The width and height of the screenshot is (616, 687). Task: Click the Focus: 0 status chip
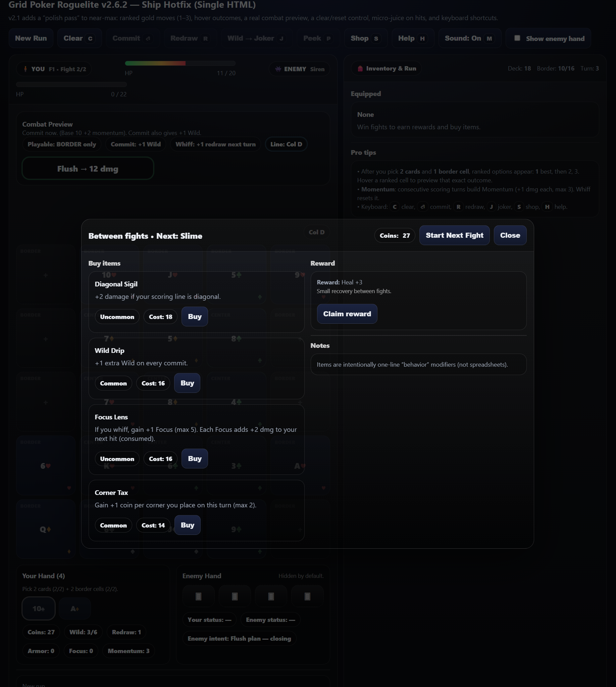click(81, 651)
